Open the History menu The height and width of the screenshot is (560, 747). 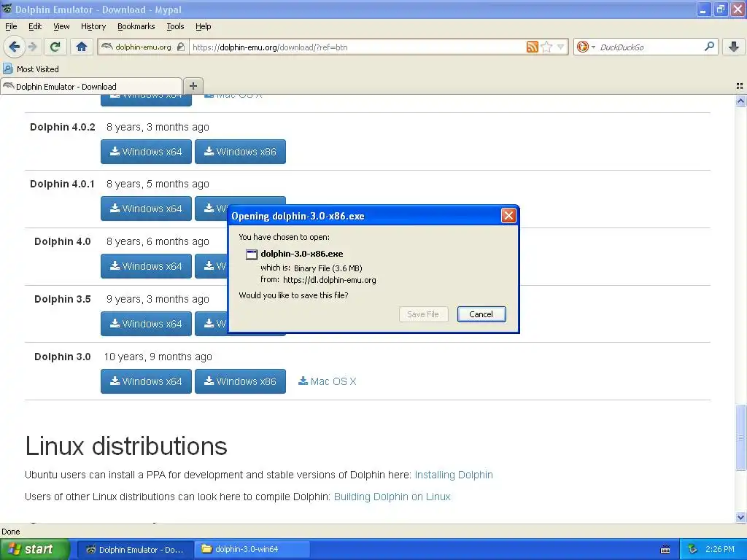pyautogui.click(x=93, y=26)
